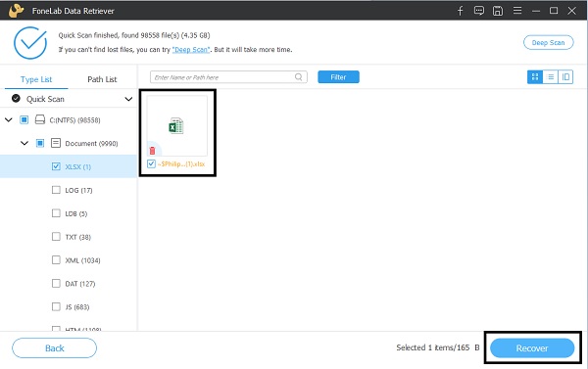Click the TXT (38) label
The width and height of the screenshot is (588, 369).
point(78,237)
